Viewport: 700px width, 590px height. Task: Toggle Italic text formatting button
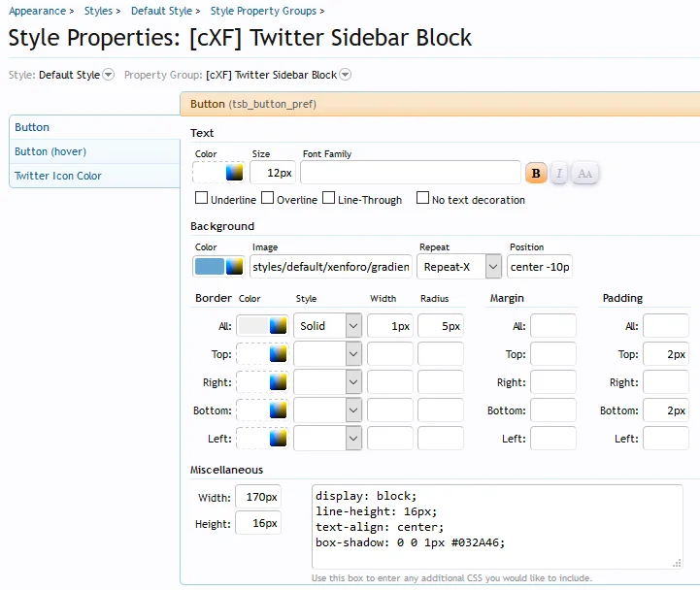tap(559, 173)
